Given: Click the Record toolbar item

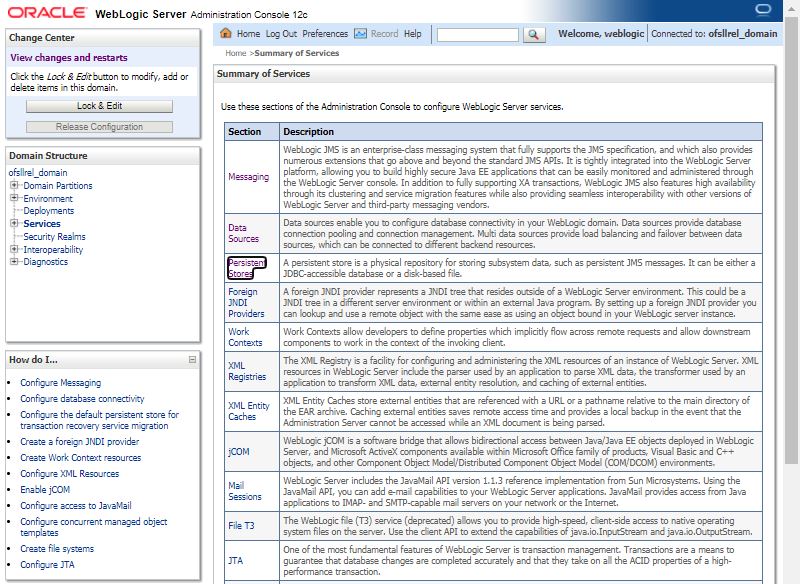Looking at the screenshot, I should click(384, 34).
